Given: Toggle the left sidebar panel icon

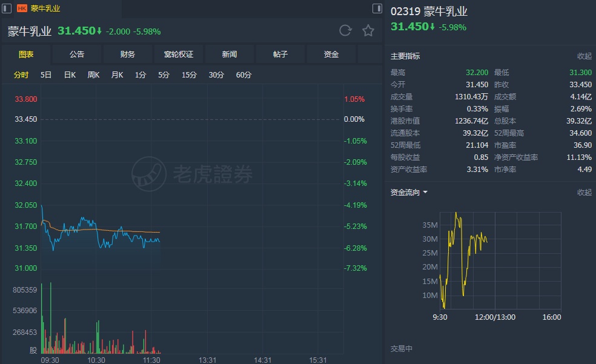Looking at the screenshot, I should (7, 8).
